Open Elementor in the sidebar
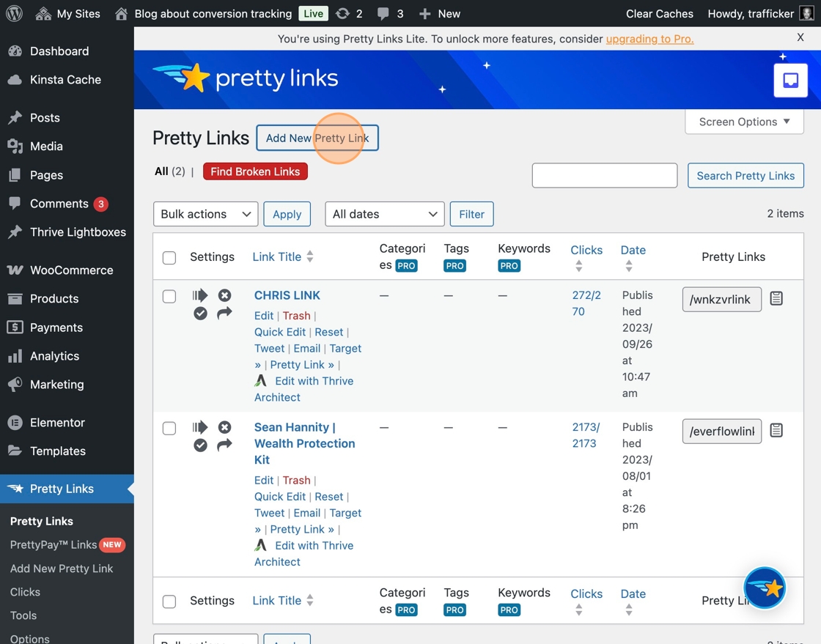Image resolution: width=821 pixels, height=644 pixels. click(x=67, y=422)
